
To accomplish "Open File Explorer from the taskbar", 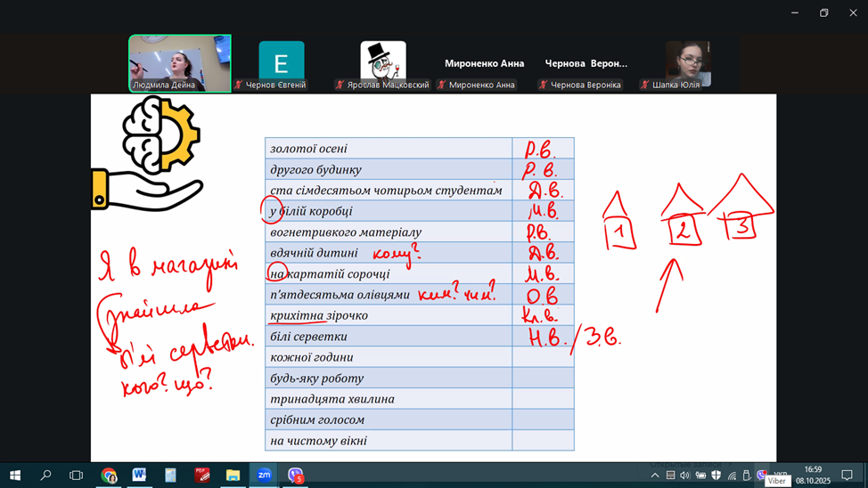I will coord(233,476).
